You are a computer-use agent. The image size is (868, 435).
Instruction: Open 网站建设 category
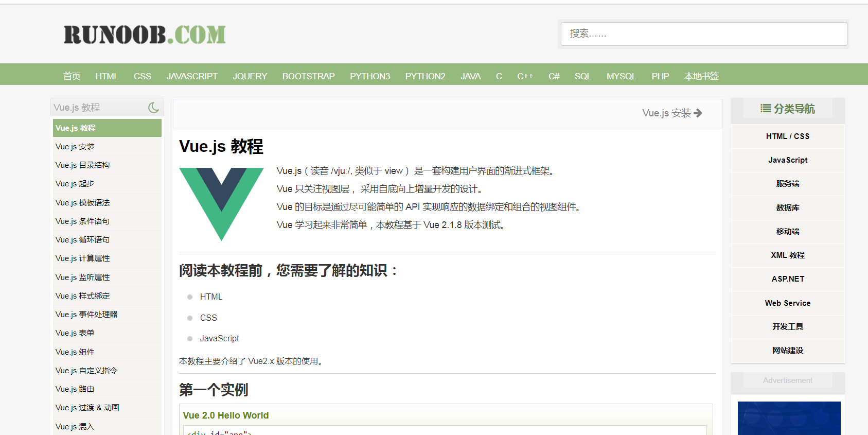(x=788, y=351)
